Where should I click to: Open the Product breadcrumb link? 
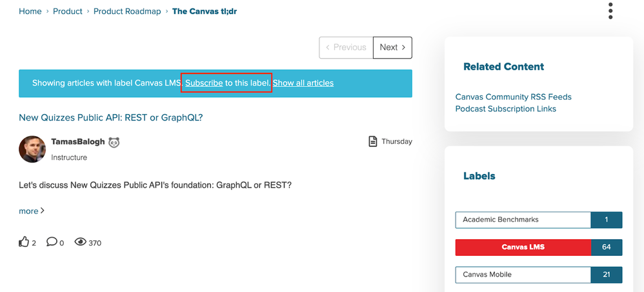pos(68,11)
